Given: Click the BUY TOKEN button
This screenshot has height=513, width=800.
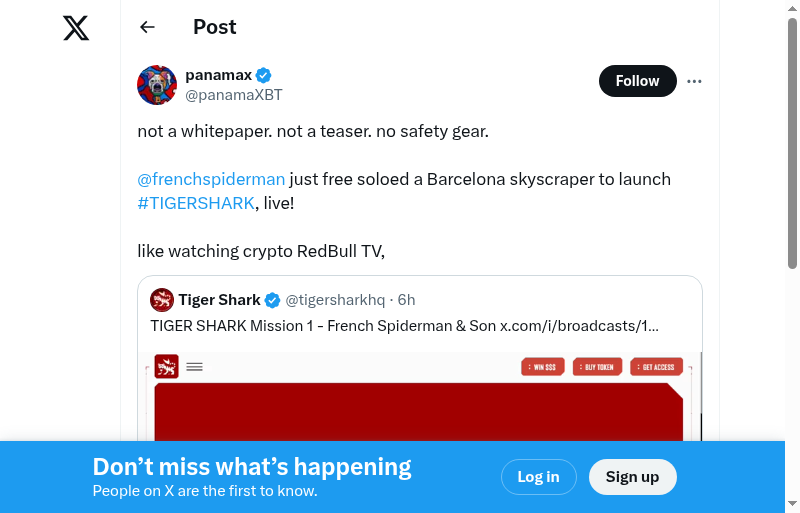Looking at the screenshot, I should click(597, 367).
